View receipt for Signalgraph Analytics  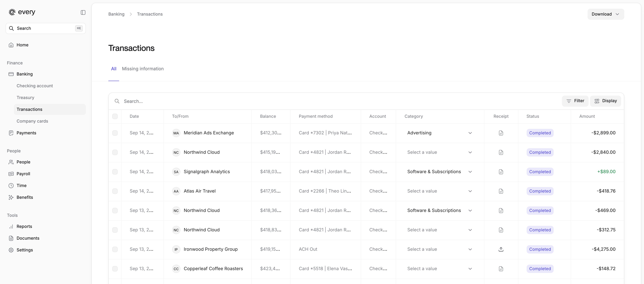click(x=501, y=172)
